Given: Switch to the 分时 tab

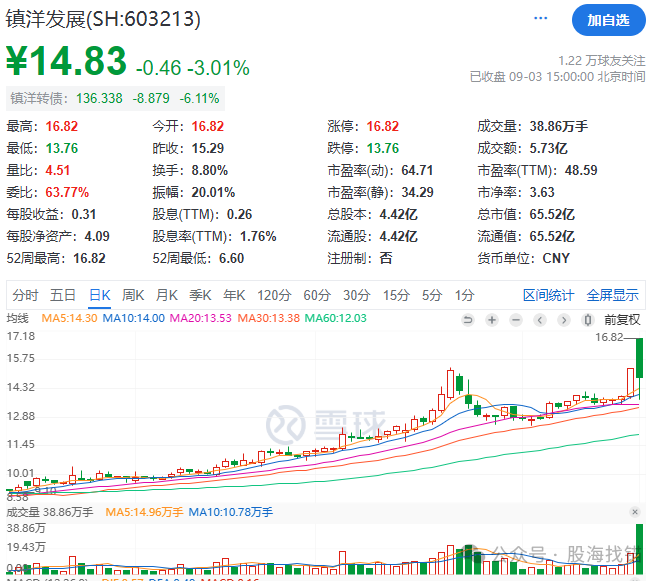Looking at the screenshot, I should pyautogui.click(x=25, y=295).
